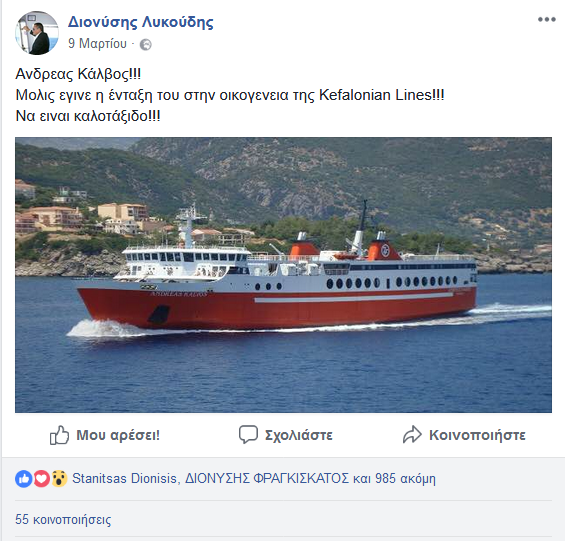Click the speech bubble comment icon

click(x=248, y=434)
